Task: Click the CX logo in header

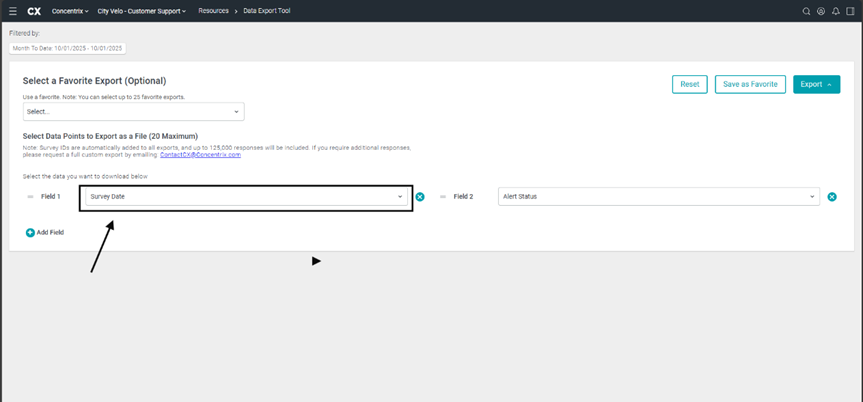Action: pos(34,11)
